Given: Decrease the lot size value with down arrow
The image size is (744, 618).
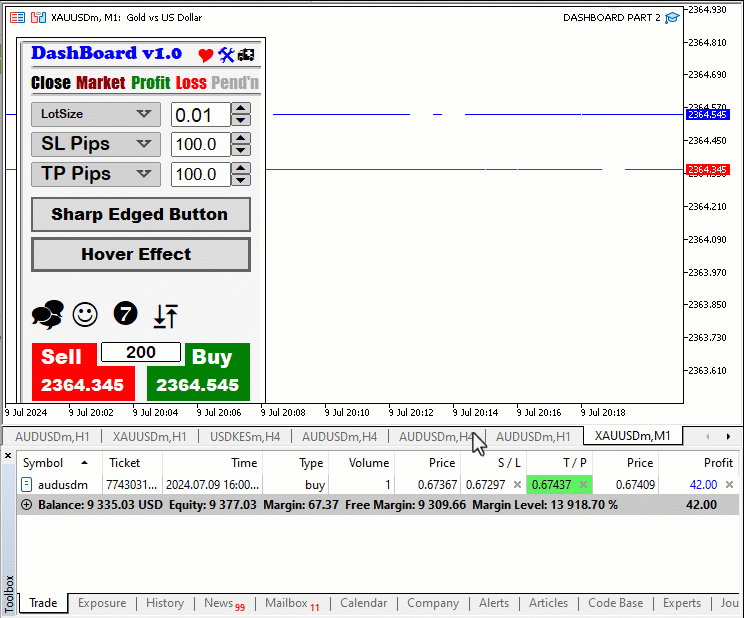Looking at the screenshot, I should 241,121.
